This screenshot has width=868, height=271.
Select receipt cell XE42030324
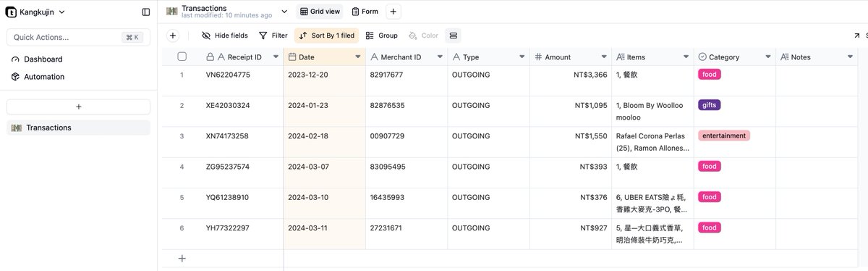click(242, 112)
